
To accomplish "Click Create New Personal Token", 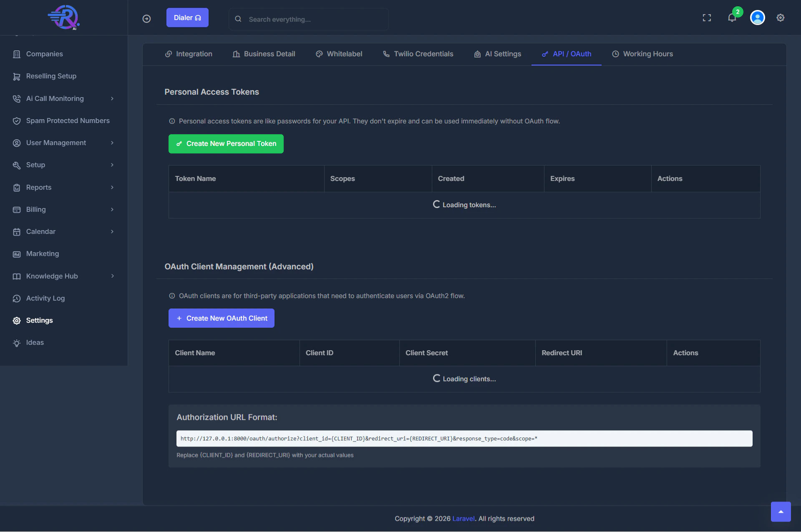I will 226,143.
